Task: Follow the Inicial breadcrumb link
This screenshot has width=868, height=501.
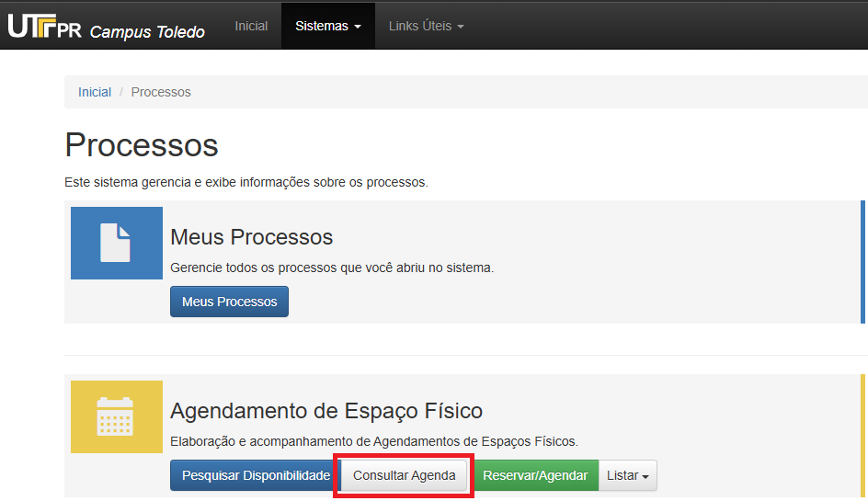Action: point(95,92)
